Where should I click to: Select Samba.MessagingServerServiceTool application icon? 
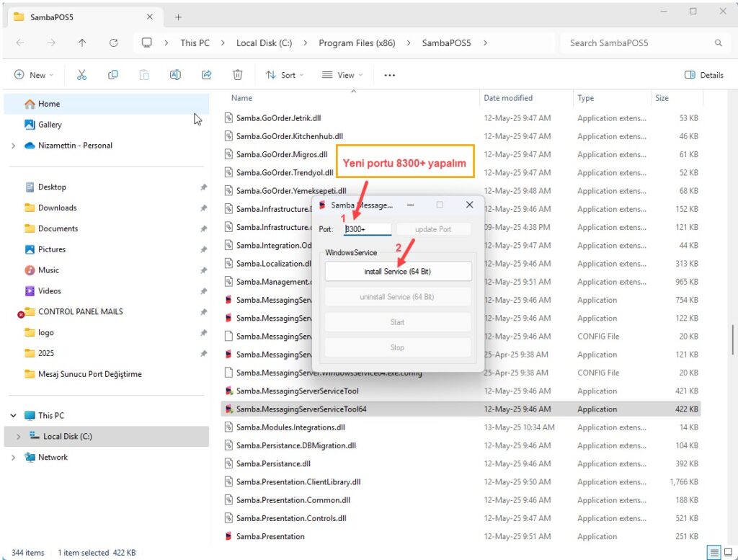(228, 391)
